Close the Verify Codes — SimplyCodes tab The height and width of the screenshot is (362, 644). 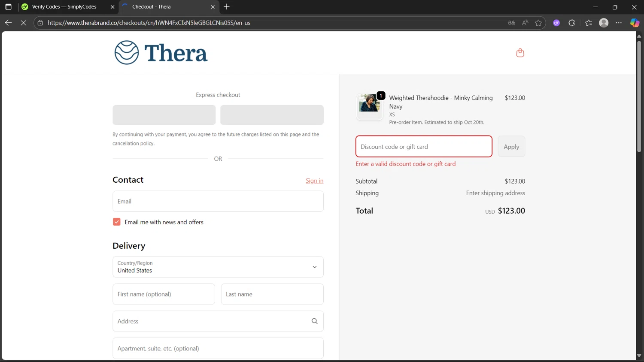click(112, 7)
